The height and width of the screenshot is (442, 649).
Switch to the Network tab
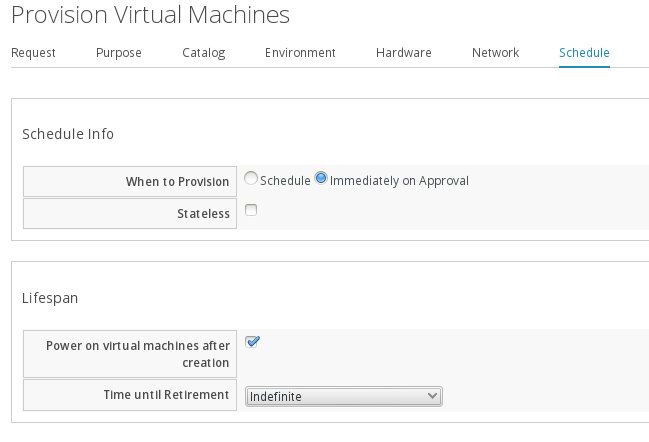point(495,53)
